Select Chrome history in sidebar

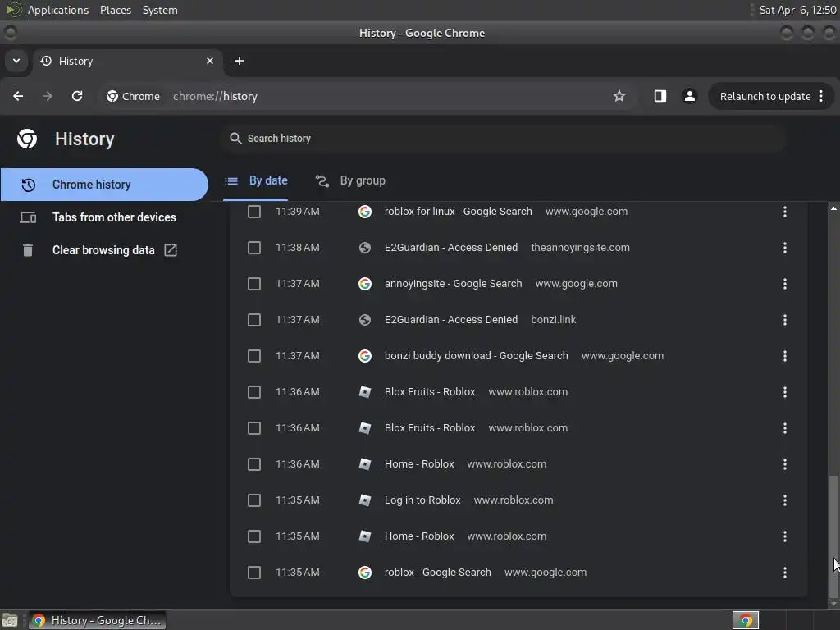tap(104, 185)
